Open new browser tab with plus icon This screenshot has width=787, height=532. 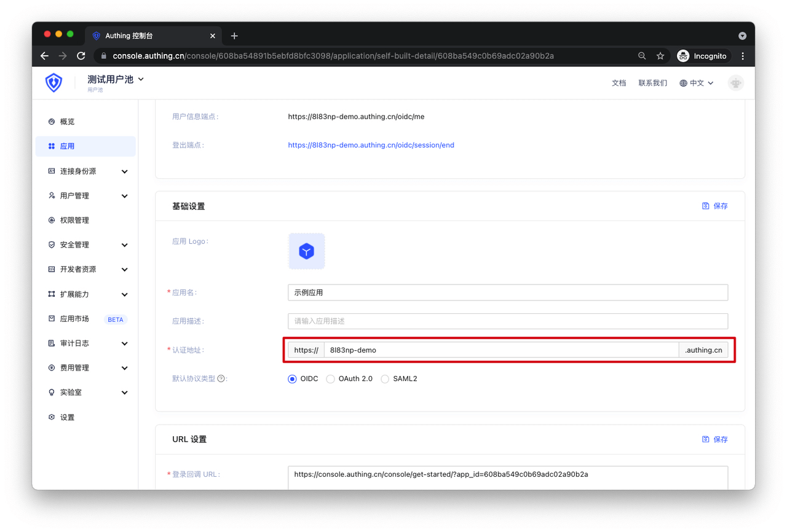point(234,36)
